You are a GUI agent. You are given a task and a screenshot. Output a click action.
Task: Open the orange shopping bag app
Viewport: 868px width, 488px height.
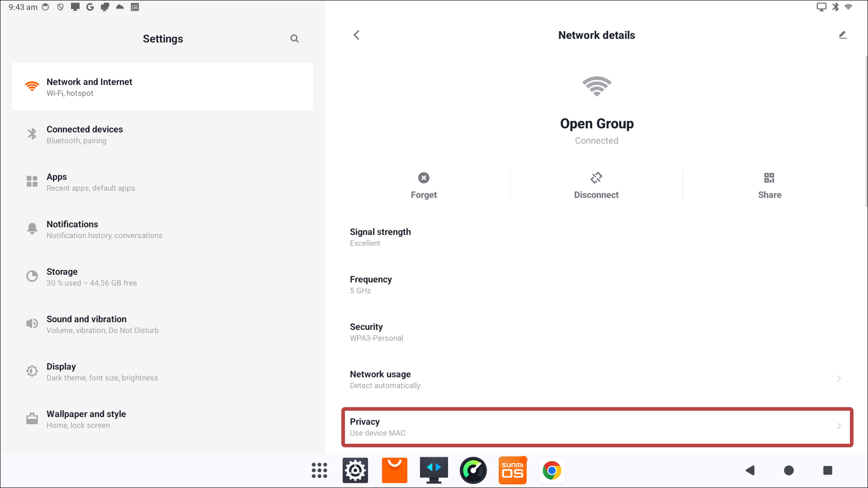click(x=394, y=470)
